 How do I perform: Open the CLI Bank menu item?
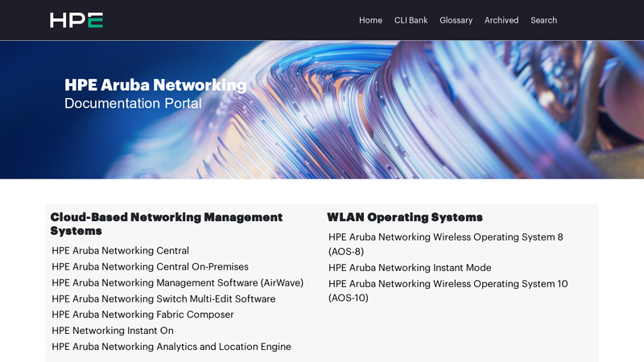pyautogui.click(x=411, y=20)
